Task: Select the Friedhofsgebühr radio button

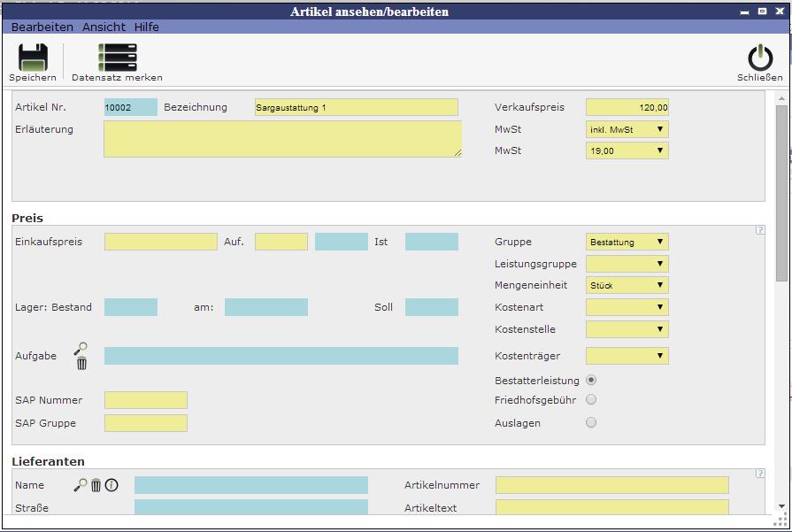Action: click(591, 400)
